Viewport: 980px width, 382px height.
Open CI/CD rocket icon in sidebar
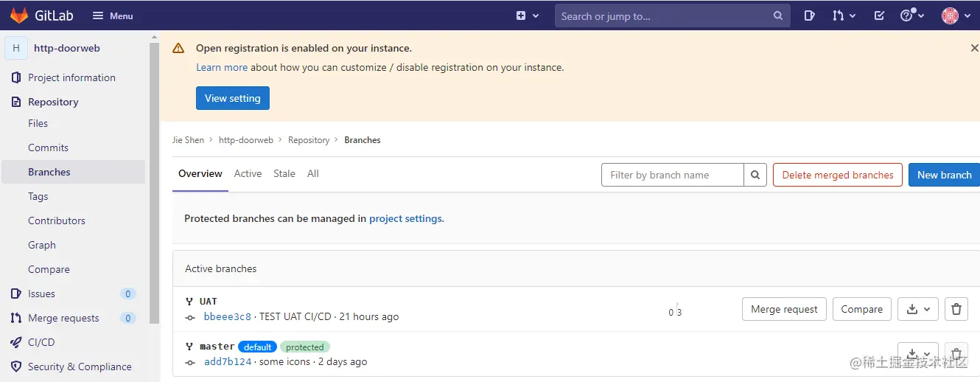click(x=16, y=342)
